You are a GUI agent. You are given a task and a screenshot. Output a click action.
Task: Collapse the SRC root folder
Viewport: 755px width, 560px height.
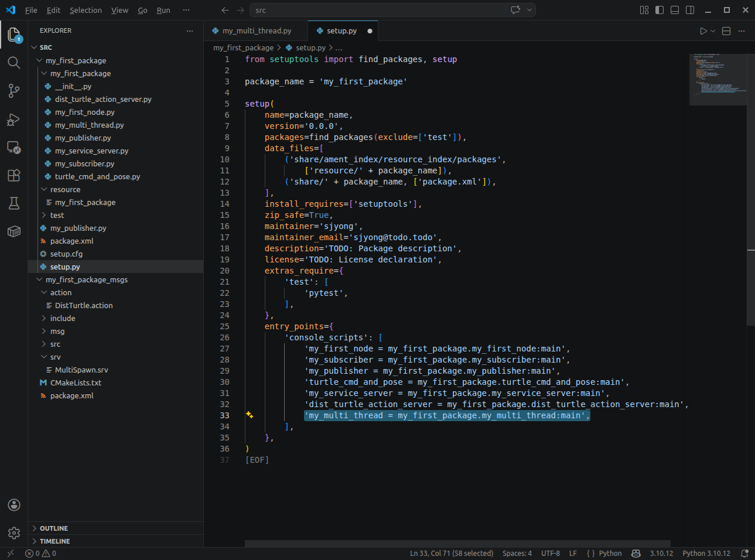(115, 47)
